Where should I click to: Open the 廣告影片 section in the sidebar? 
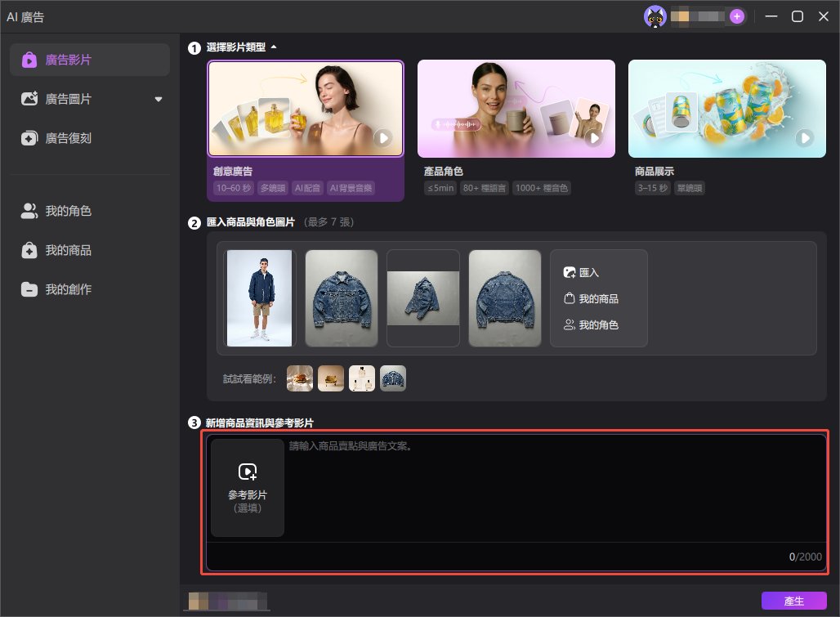(x=90, y=60)
